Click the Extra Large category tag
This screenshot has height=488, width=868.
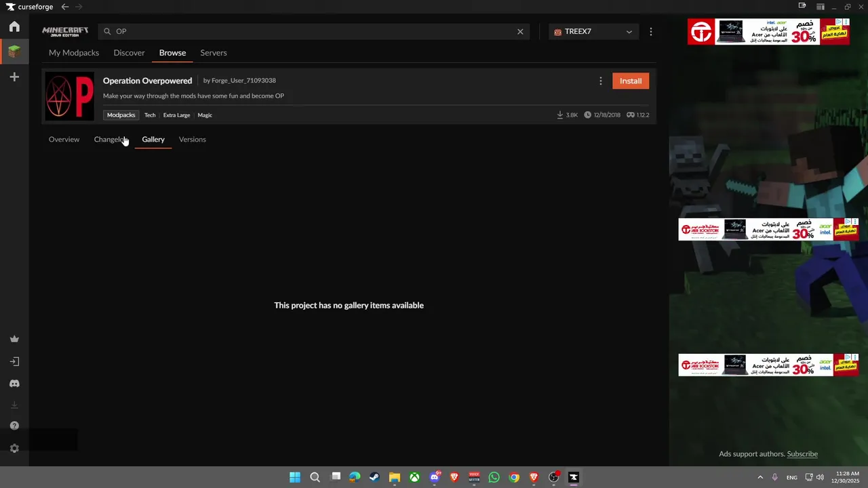coord(176,115)
